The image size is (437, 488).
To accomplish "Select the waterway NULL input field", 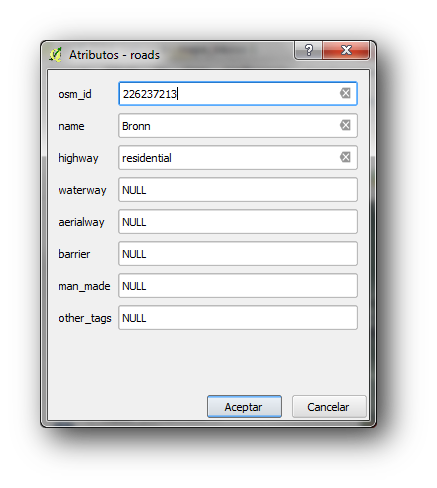I will [238, 190].
